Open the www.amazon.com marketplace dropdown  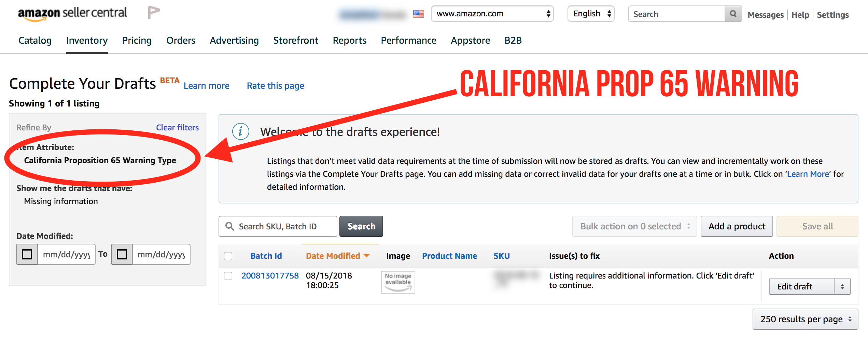[x=492, y=14]
